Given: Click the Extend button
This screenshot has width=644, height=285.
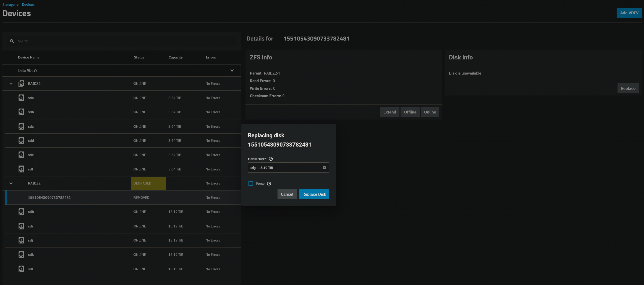Looking at the screenshot, I should click(390, 112).
